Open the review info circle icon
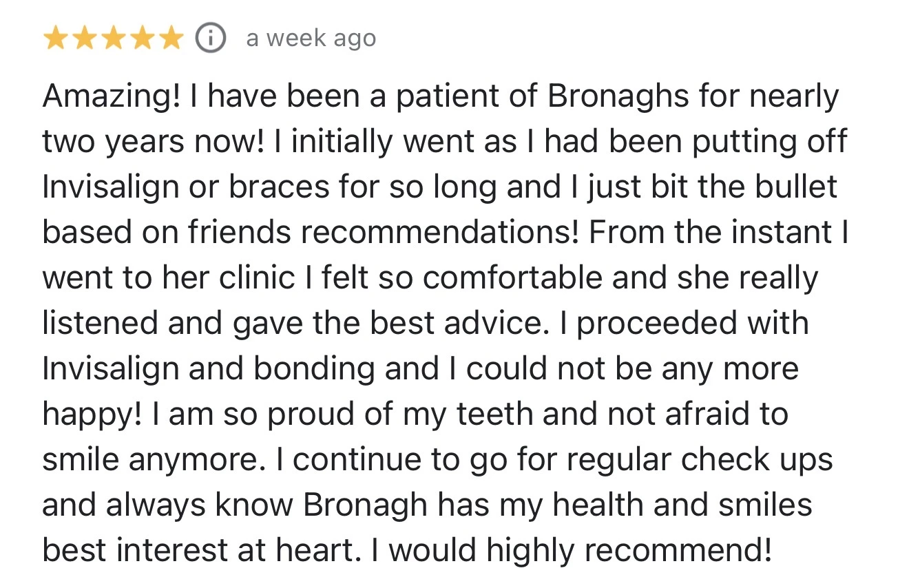909x588 pixels. pyautogui.click(x=211, y=39)
